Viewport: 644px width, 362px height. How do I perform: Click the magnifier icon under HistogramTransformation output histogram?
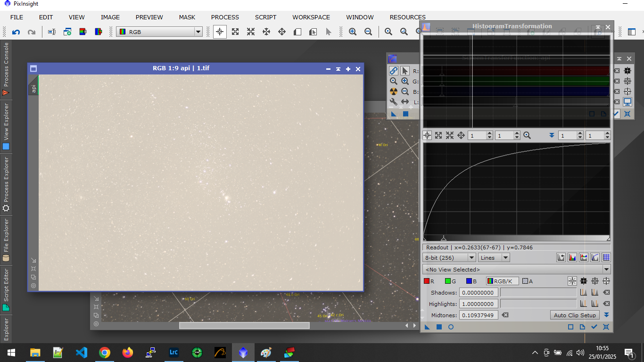point(527,135)
